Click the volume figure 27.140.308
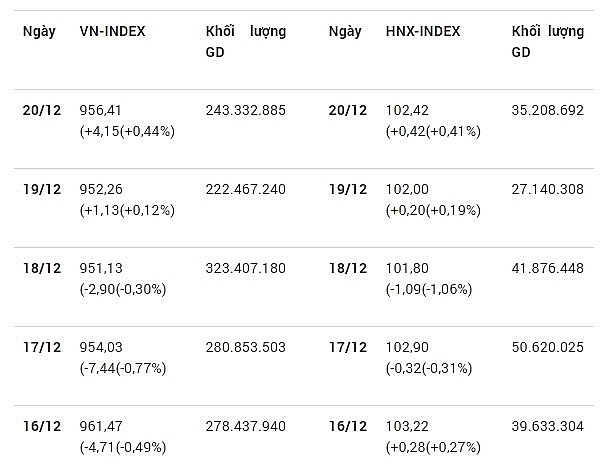This screenshot has height=472, width=601. pyautogui.click(x=547, y=189)
